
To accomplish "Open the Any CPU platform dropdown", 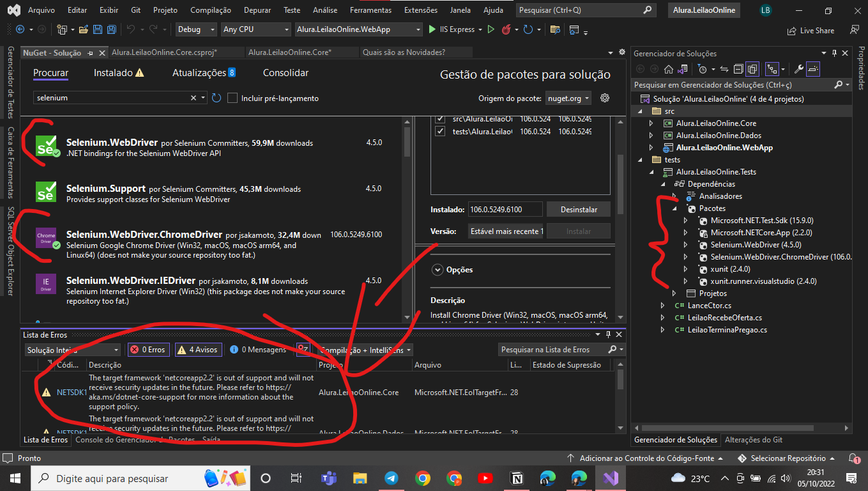I will click(255, 29).
